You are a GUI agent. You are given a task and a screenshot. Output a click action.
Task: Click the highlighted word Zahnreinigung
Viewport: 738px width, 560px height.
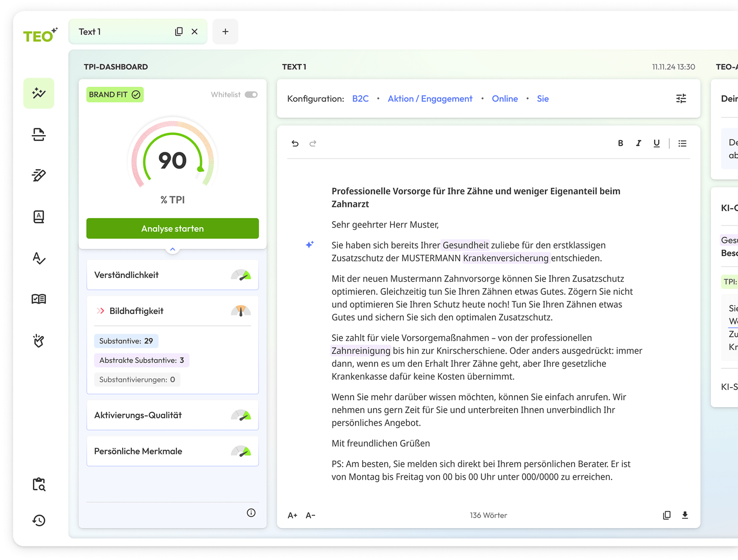[x=361, y=351]
